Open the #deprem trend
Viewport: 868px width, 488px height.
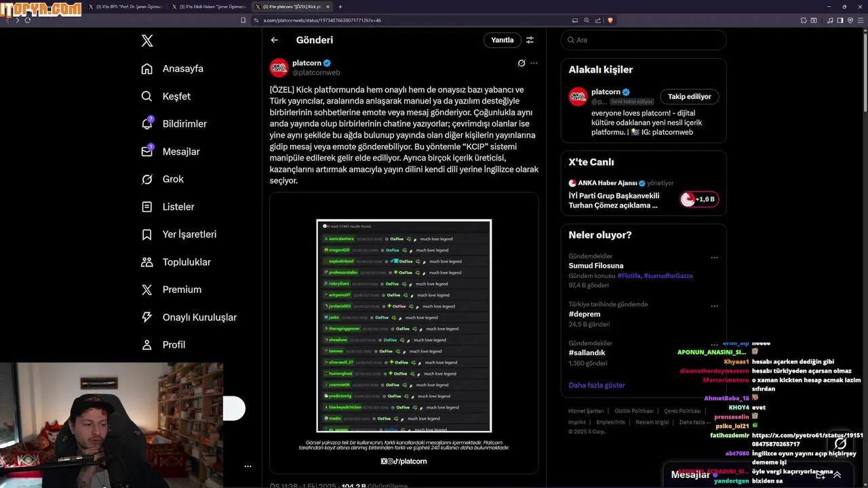tap(585, 314)
